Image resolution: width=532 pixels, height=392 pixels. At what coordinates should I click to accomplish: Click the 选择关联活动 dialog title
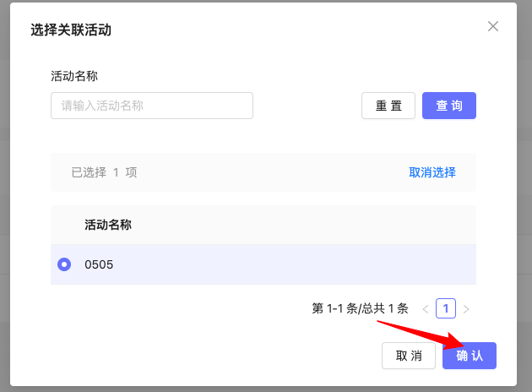[x=71, y=30]
